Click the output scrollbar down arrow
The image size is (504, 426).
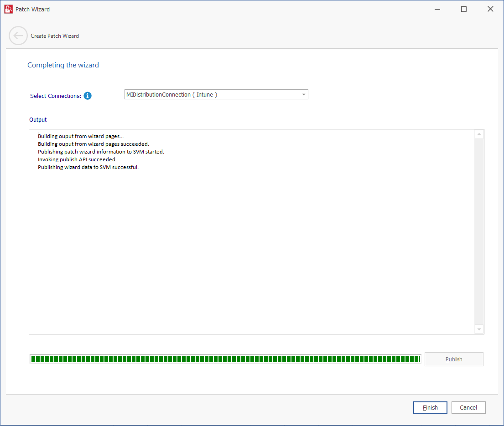[x=479, y=329]
